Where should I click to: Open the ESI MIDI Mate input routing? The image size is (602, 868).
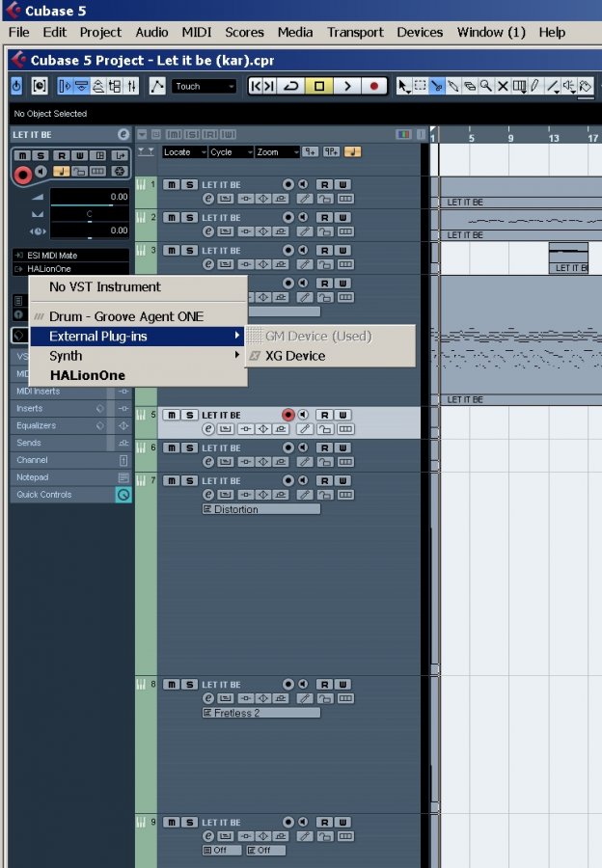70,256
